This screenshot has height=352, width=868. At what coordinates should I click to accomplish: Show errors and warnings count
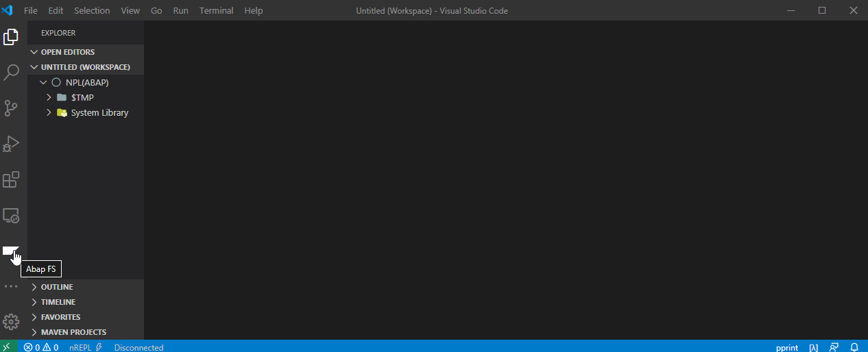41,347
